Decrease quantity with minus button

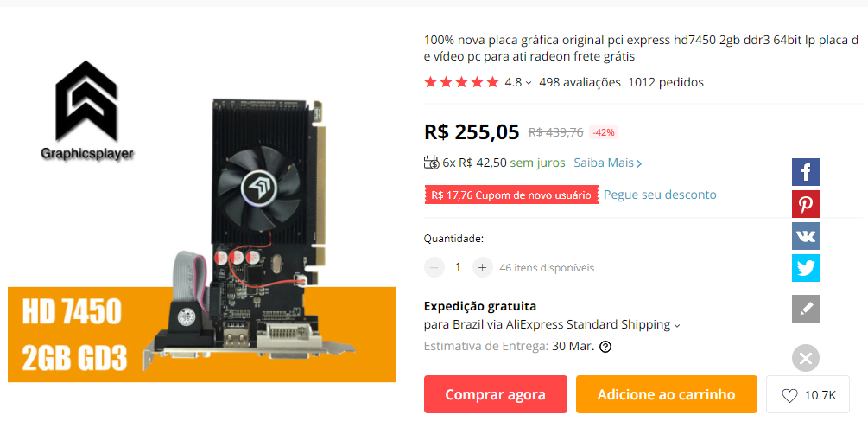point(434,268)
